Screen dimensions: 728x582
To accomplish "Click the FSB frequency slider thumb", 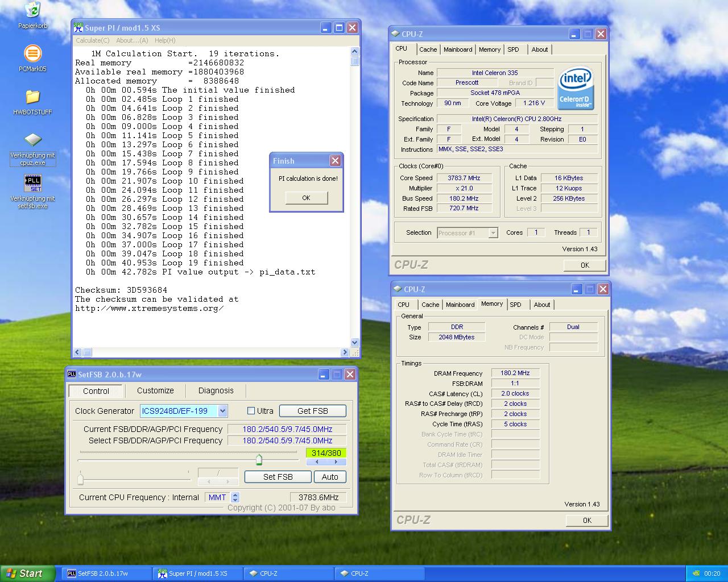I will click(259, 459).
